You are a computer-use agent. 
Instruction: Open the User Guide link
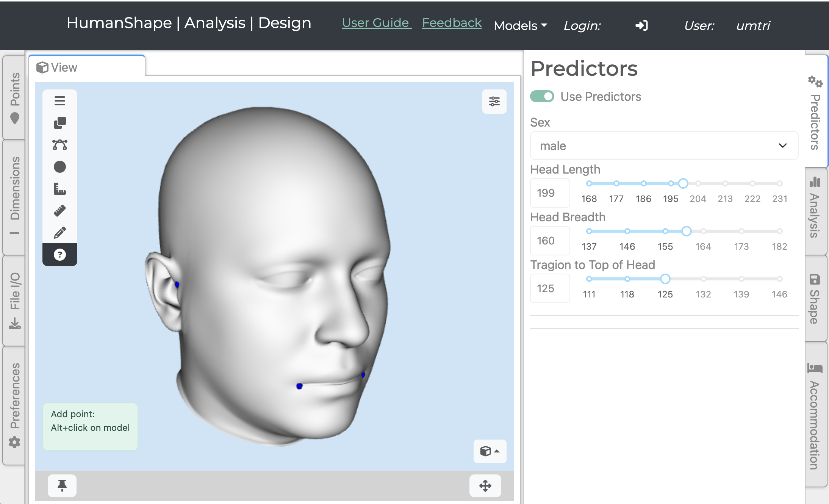click(376, 23)
